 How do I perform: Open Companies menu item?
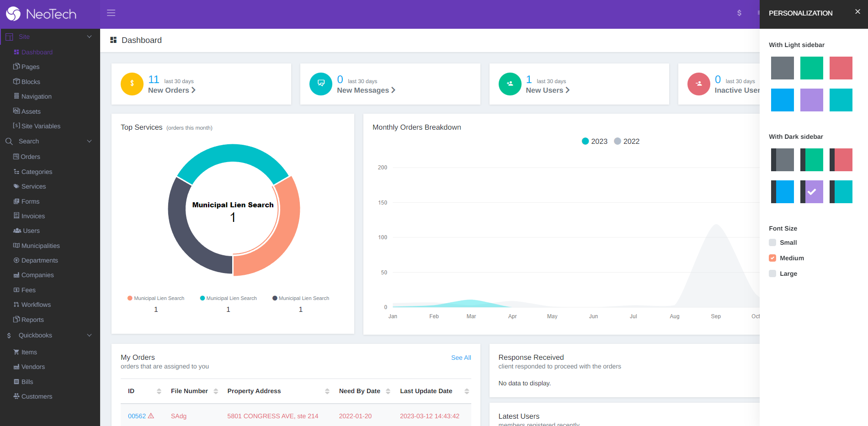(x=37, y=275)
